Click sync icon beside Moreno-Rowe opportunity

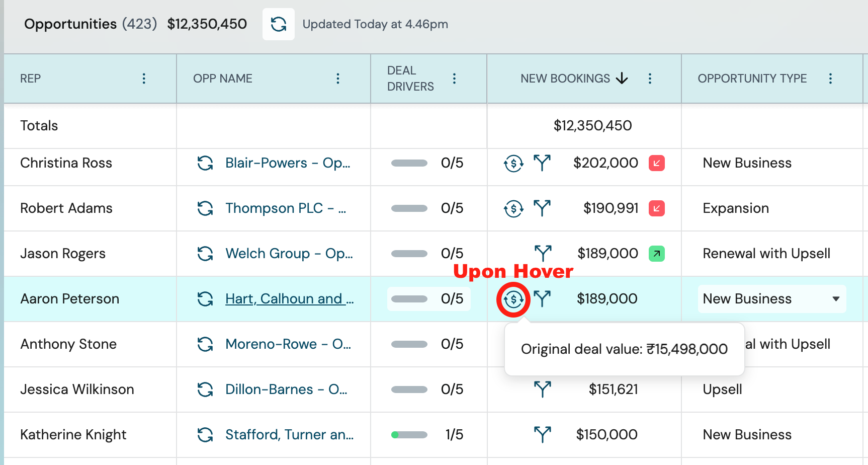pyautogui.click(x=205, y=344)
